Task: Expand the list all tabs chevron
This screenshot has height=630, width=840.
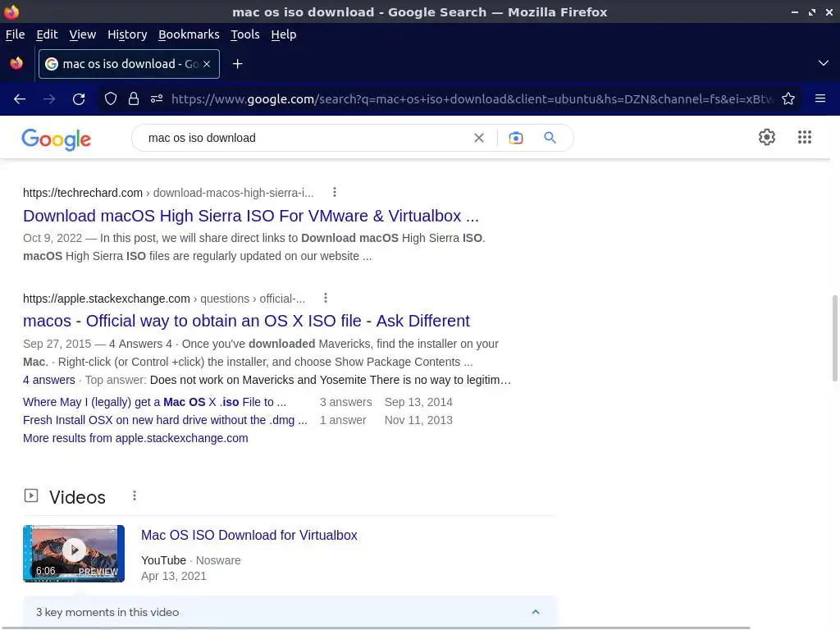Action: tap(824, 63)
